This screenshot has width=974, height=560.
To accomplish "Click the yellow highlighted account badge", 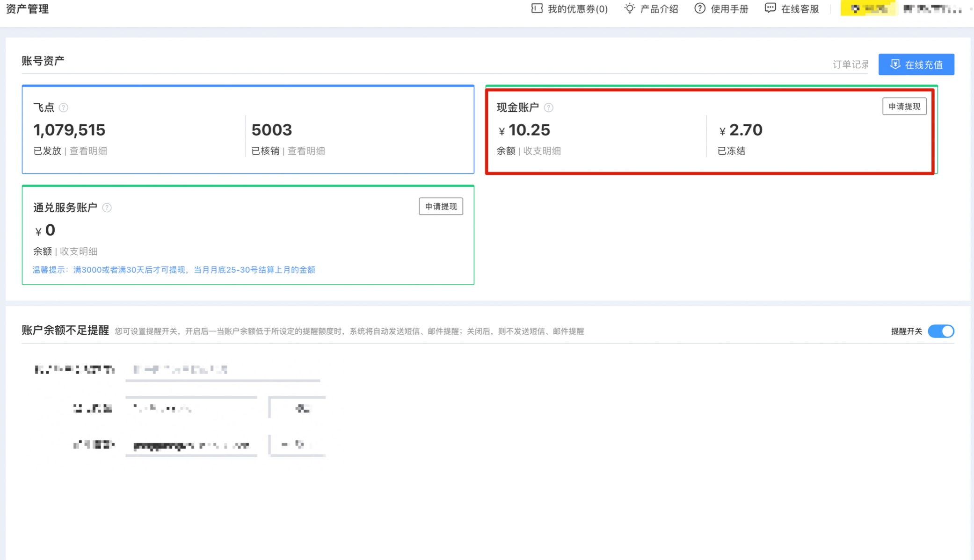I will tap(868, 8).
